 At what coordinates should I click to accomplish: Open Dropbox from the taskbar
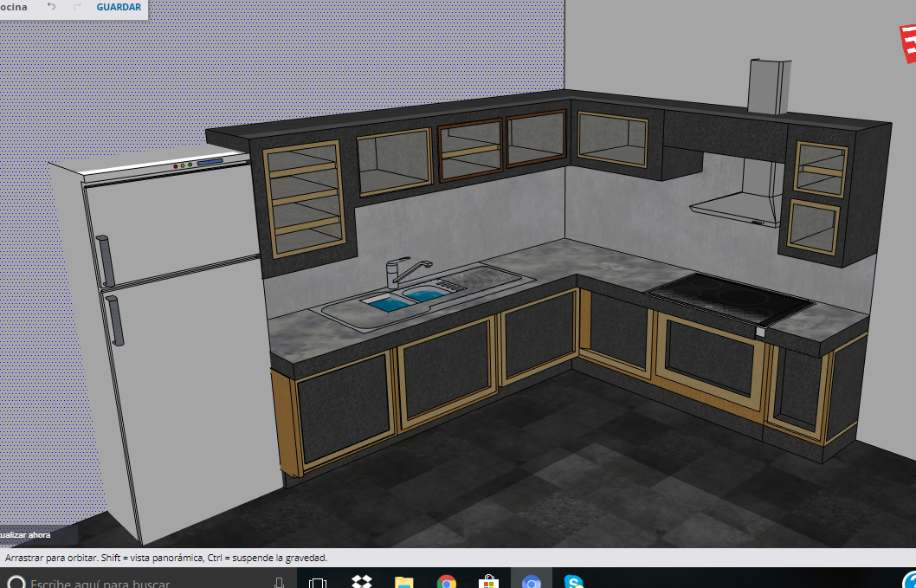(x=362, y=582)
